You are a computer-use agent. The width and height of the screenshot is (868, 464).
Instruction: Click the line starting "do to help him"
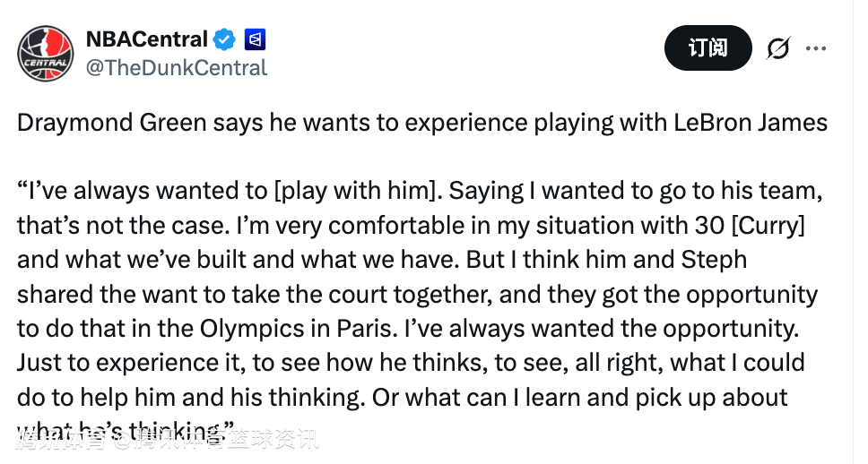click(402, 397)
